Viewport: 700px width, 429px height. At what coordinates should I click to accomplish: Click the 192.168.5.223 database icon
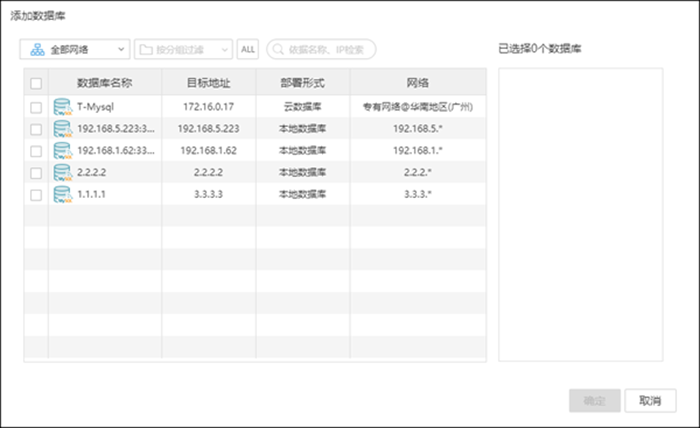(63, 129)
